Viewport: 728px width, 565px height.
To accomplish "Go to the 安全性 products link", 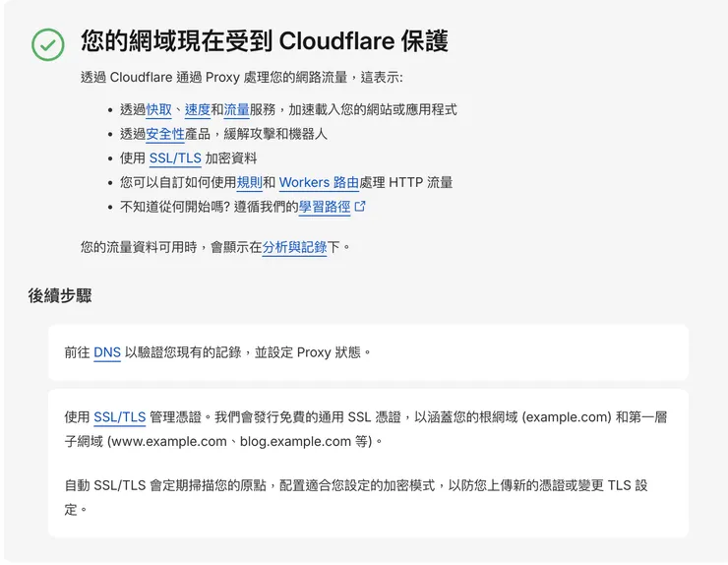I will [165, 134].
